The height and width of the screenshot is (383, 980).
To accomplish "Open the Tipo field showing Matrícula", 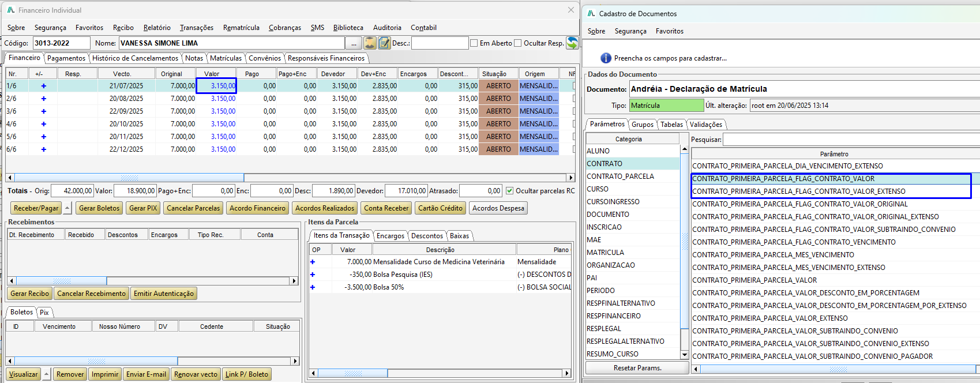I will coord(666,106).
